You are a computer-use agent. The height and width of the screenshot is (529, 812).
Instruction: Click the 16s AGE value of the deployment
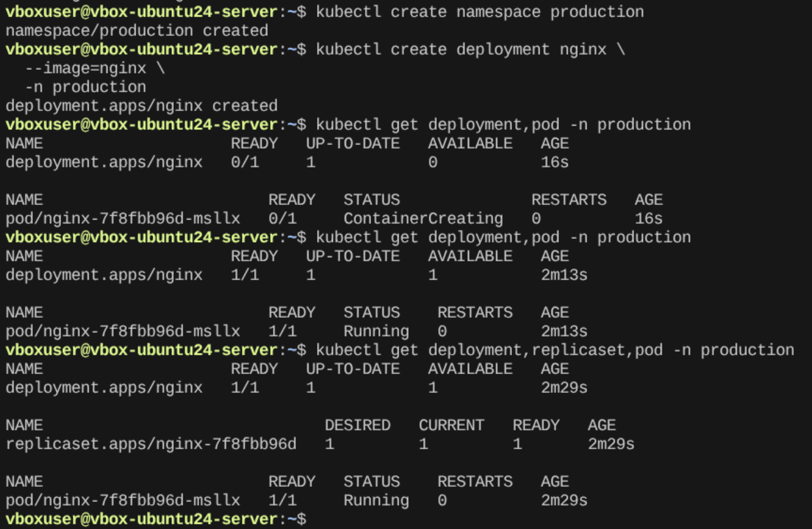pos(555,162)
